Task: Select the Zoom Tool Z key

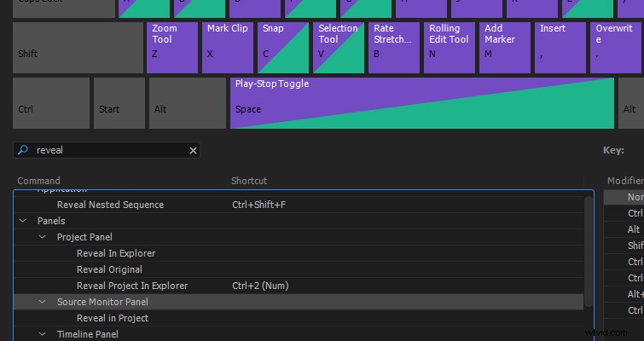Action: tap(172, 48)
